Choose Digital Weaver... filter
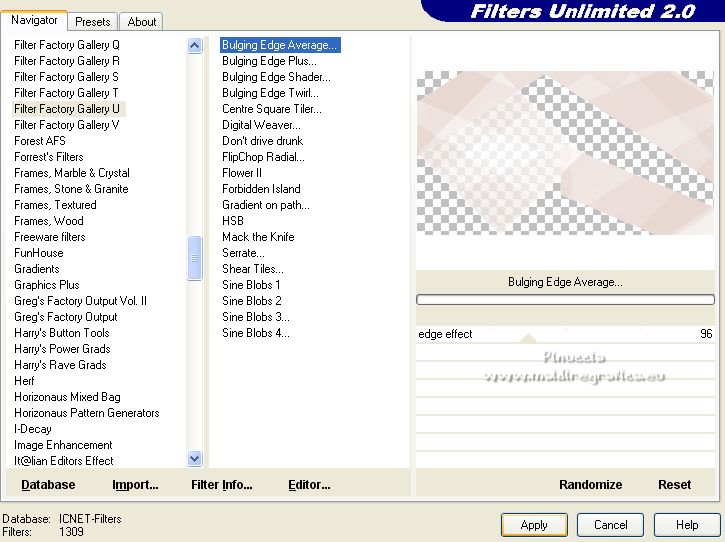Viewport: 725px width, 542px height. click(x=261, y=125)
